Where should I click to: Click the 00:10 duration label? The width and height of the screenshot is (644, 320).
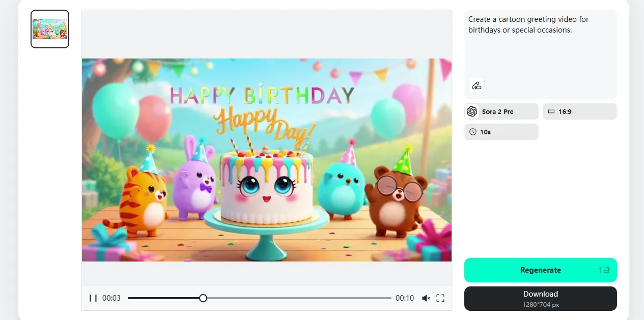tap(404, 298)
